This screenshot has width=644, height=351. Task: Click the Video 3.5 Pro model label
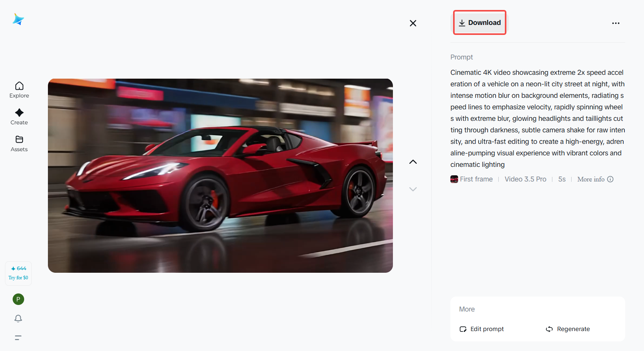click(526, 179)
